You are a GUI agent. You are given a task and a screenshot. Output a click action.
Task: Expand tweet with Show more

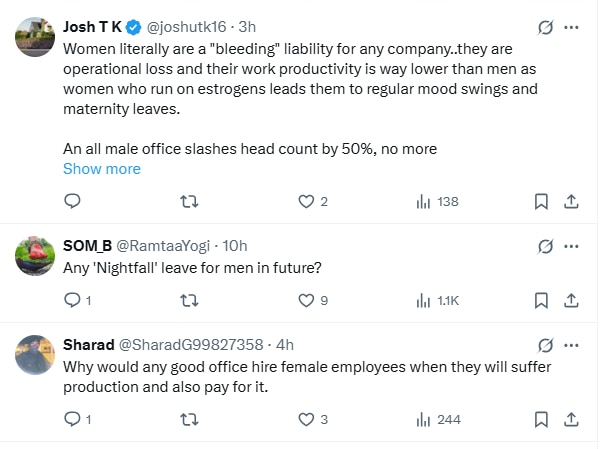point(102,169)
